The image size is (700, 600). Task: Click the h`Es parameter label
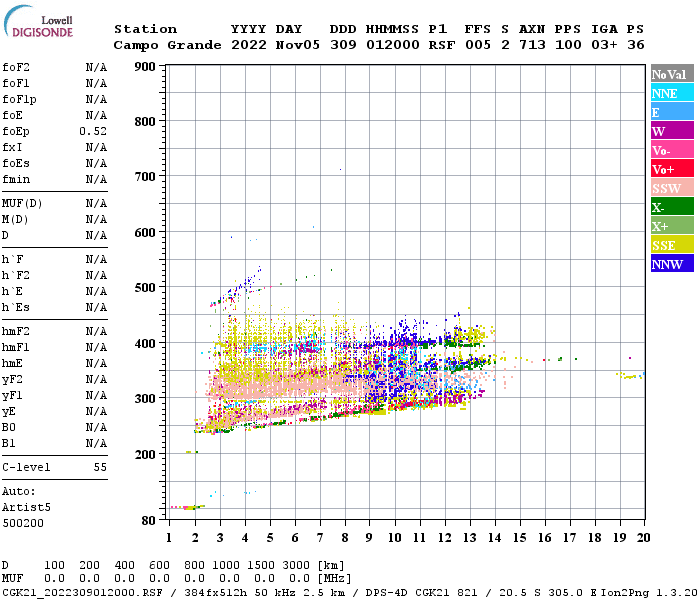(x=16, y=308)
